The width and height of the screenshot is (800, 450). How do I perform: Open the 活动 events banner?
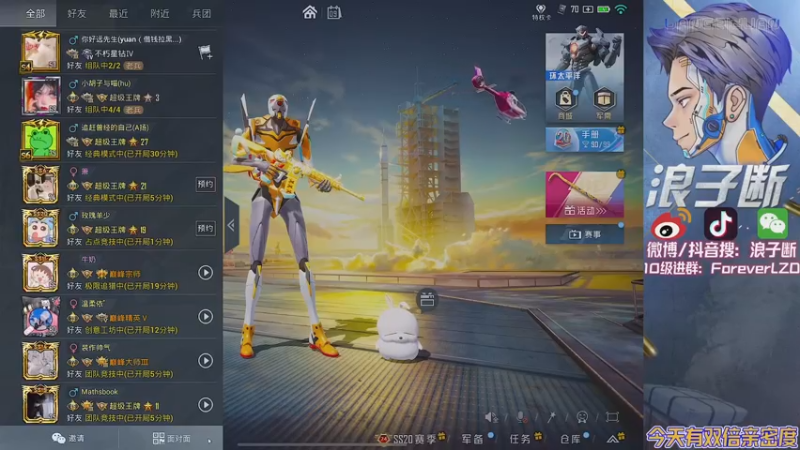tap(585, 195)
